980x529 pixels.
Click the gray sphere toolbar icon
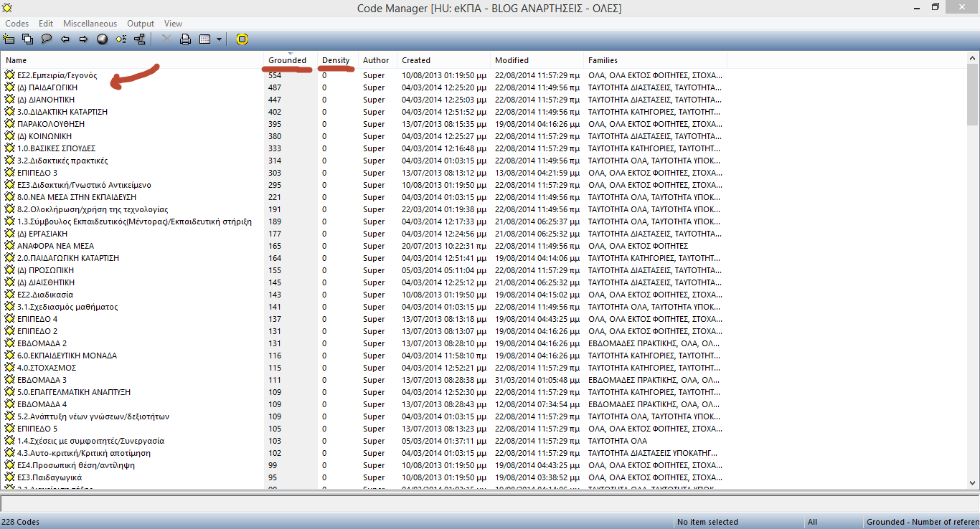(102, 39)
